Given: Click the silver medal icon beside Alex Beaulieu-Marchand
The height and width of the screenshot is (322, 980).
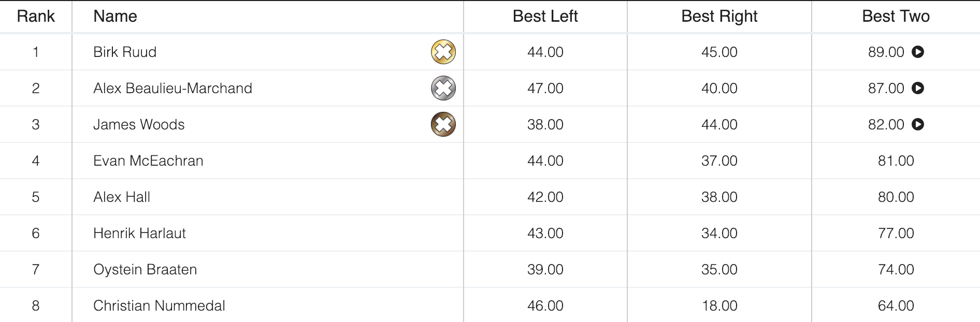Looking at the screenshot, I should [x=443, y=88].
